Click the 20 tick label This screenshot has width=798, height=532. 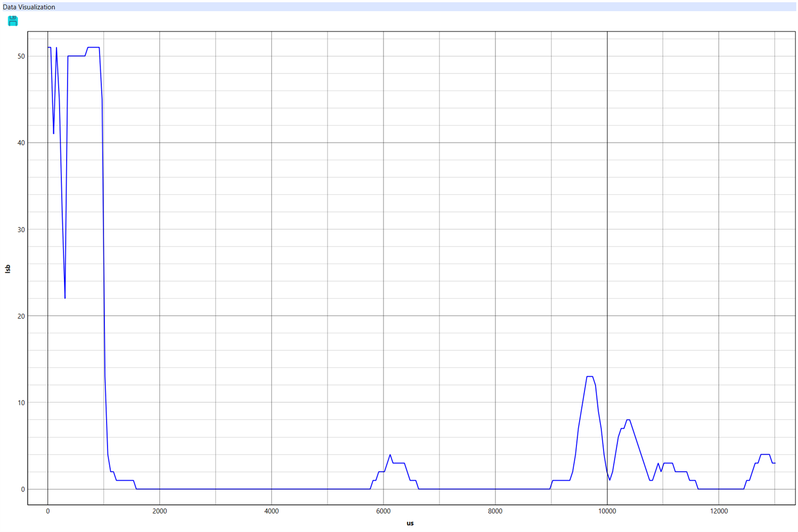click(x=21, y=316)
